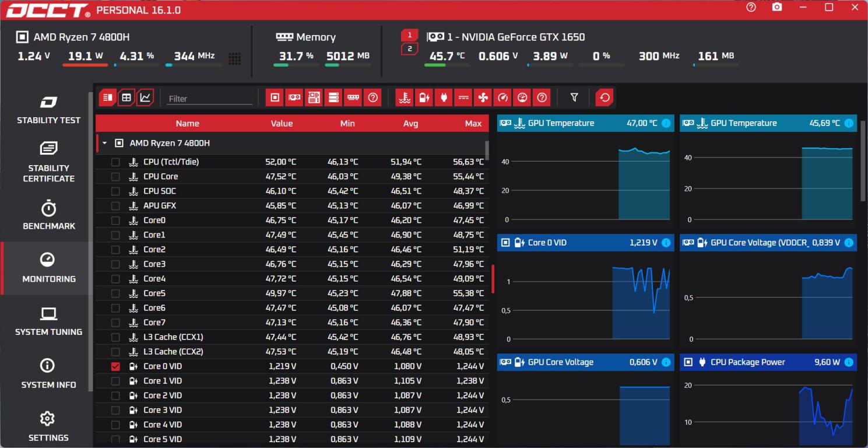Toggle the fan sensor filter icon
Screen dimensions: 868x448
pyautogui.click(x=483, y=97)
